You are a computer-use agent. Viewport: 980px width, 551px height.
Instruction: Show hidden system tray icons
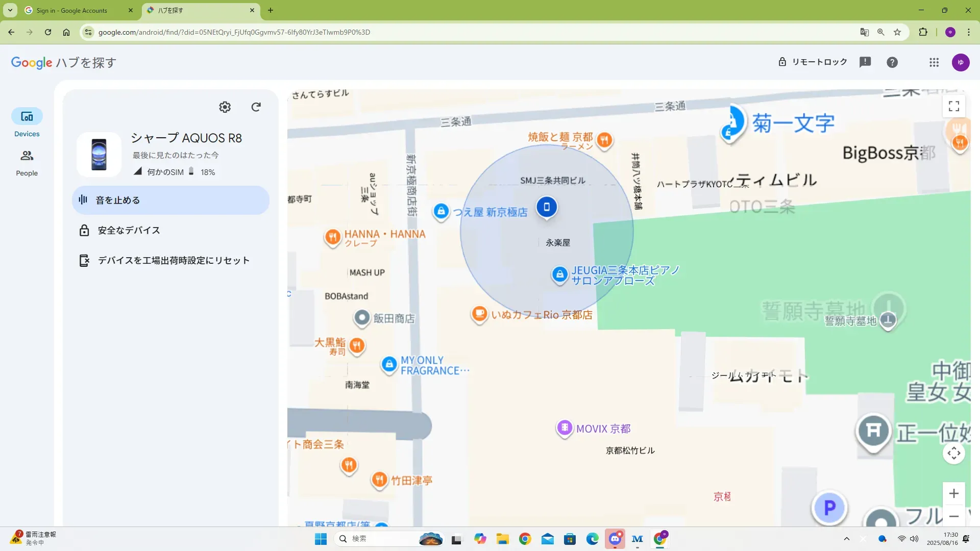(846, 539)
